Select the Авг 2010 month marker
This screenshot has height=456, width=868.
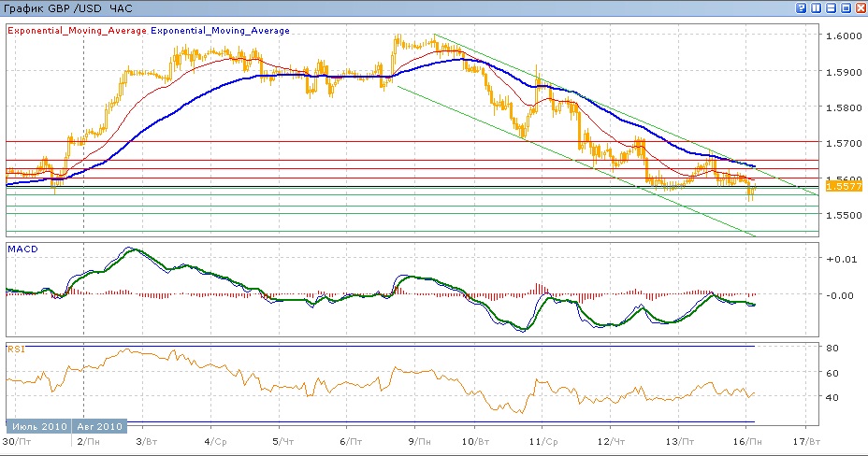(97, 426)
